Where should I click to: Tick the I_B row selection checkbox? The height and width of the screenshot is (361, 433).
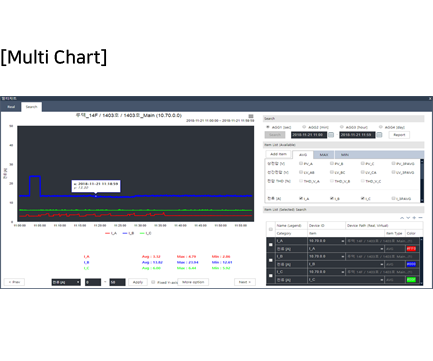click(271, 260)
